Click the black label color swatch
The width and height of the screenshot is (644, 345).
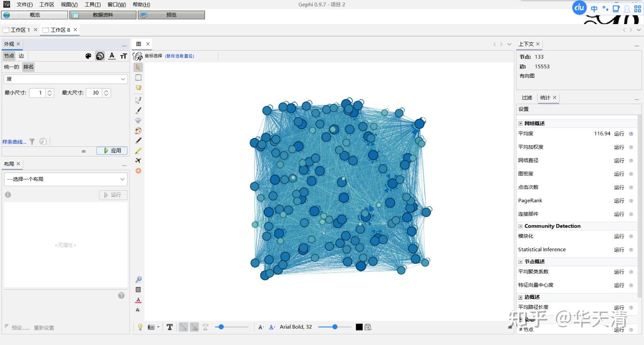pos(359,327)
